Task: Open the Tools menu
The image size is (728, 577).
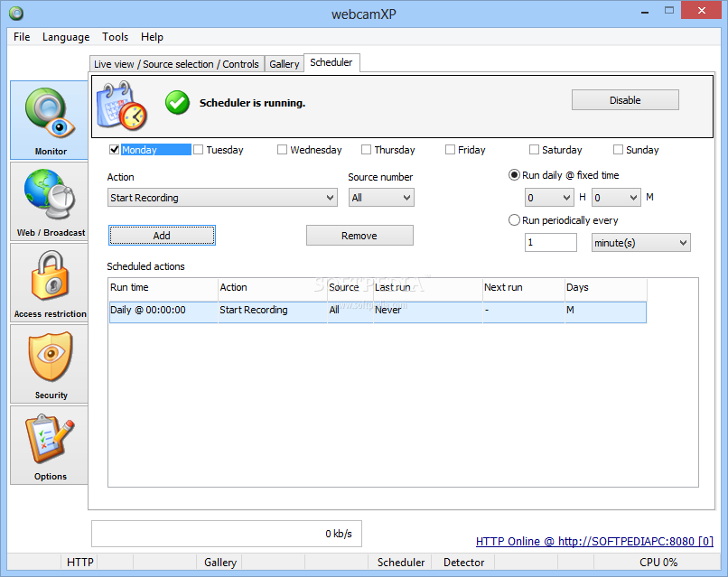Action: point(115,37)
